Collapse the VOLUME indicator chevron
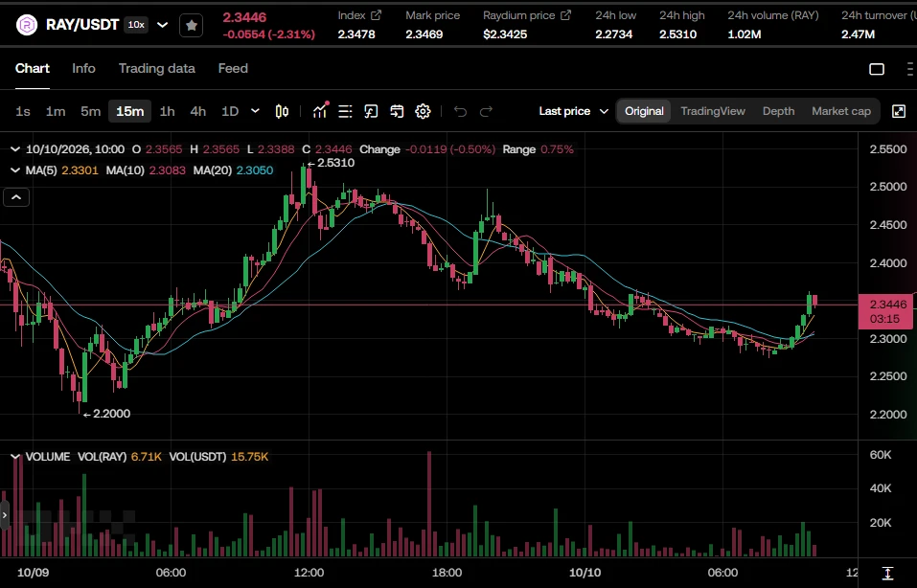Image resolution: width=917 pixels, height=588 pixels. click(15, 457)
